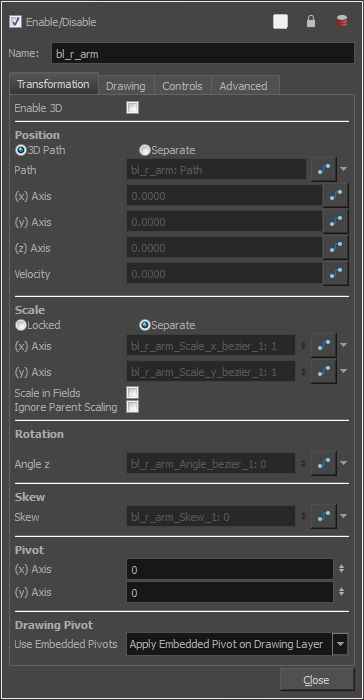The image size is (364, 700).
Task: Toggle the Enable/Disable checkbox
Action: pyautogui.click(x=16, y=21)
